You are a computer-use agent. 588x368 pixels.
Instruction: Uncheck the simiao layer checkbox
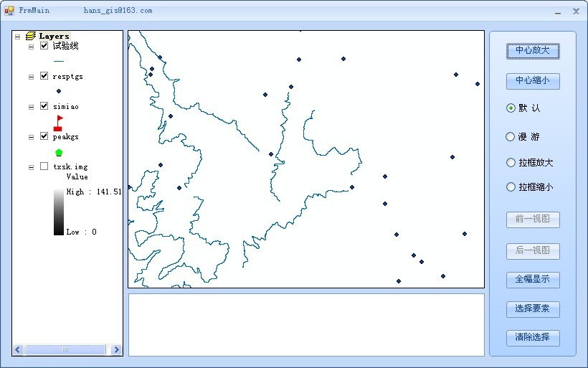pos(44,105)
